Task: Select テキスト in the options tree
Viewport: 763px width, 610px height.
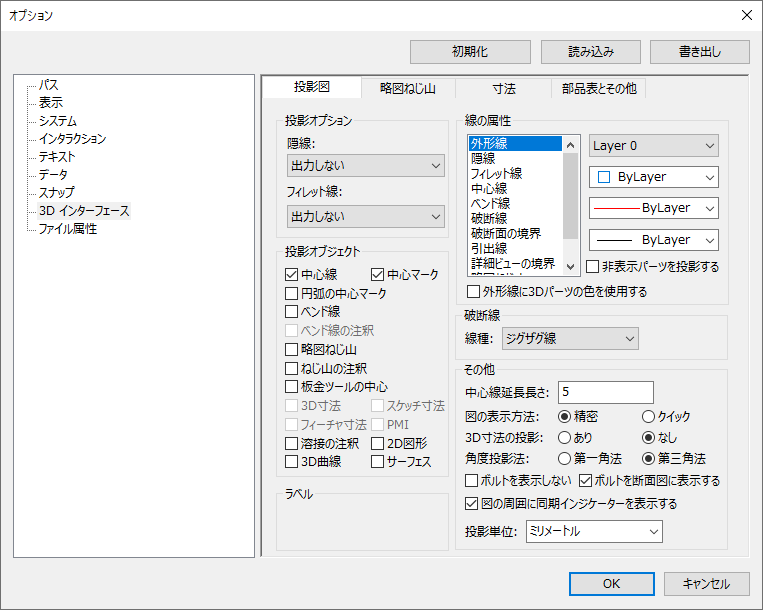Action: [57, 157]
